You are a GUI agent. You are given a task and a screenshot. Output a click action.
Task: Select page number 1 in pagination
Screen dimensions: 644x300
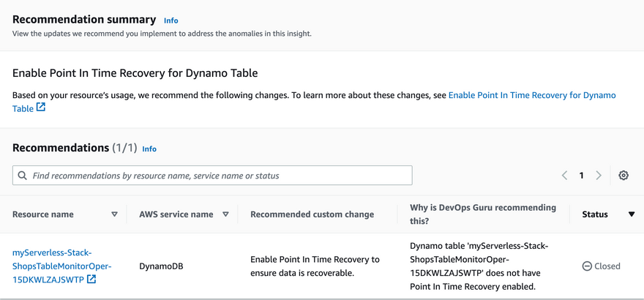582,176
